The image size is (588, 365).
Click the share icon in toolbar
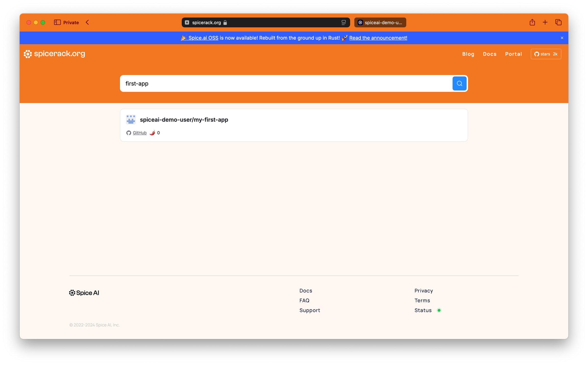(x=532, y=22)
